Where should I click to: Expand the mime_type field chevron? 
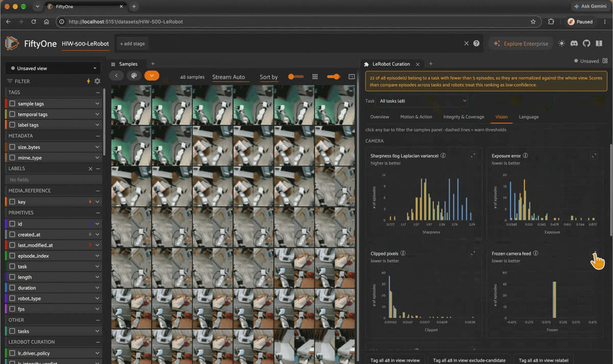97,158
